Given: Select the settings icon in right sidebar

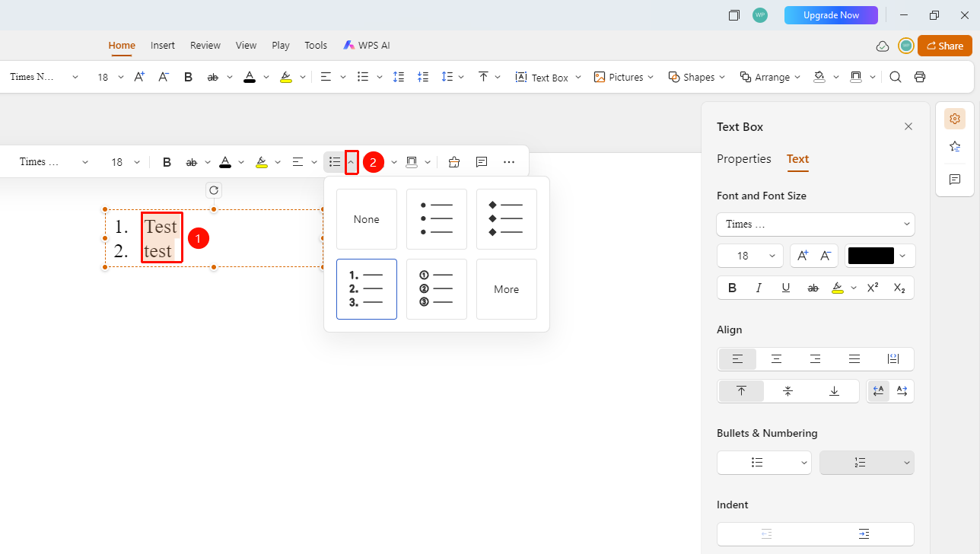Looking at the screenshot, I should tap(955, 119).
